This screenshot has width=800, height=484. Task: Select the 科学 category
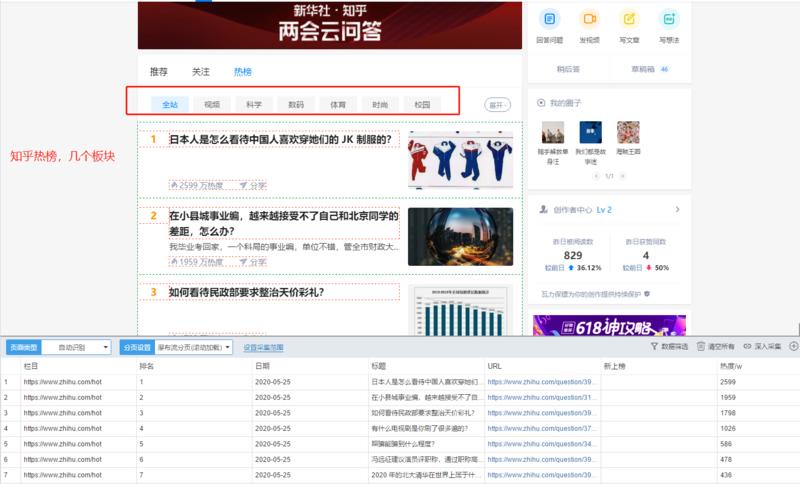254,105
